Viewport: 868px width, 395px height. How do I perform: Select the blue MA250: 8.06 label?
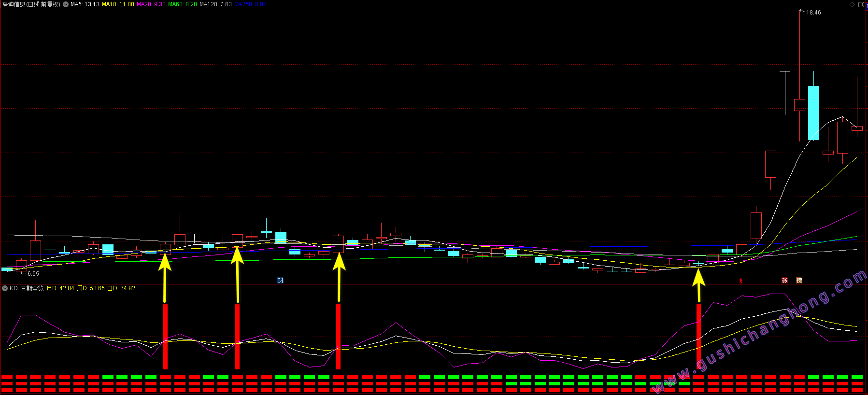click(x=250, y=4)
